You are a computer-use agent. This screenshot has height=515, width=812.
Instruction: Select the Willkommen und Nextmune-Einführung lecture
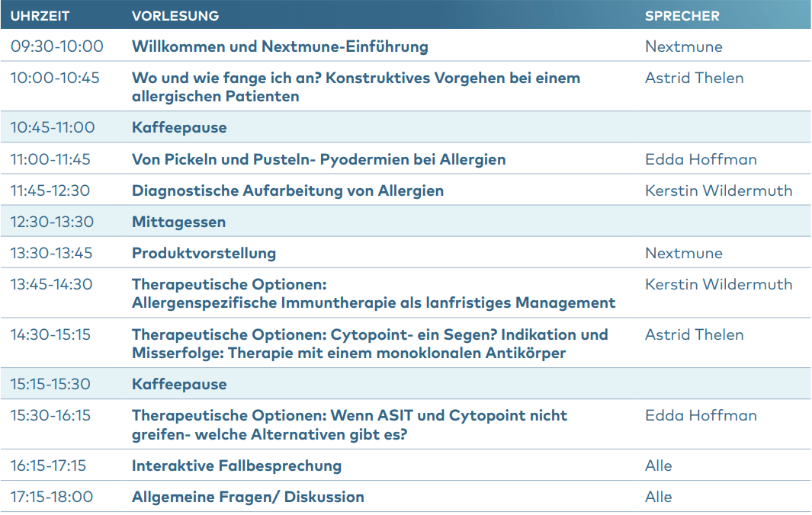tap(280, 46)
